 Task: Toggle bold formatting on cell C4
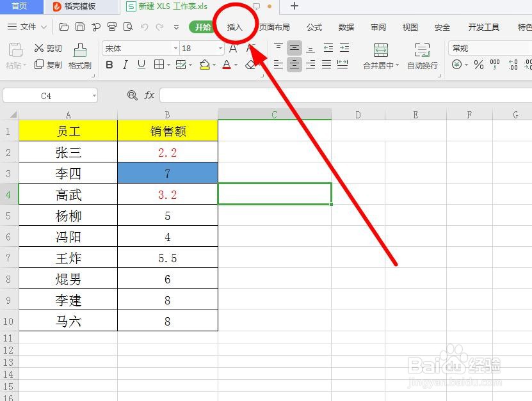(x=109, y=65)
